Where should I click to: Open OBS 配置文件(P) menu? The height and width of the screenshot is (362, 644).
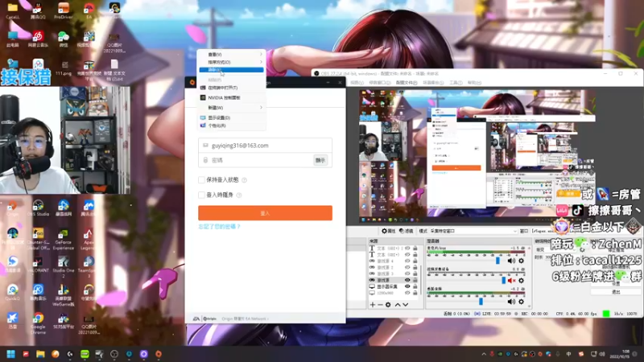pos(407,83)
